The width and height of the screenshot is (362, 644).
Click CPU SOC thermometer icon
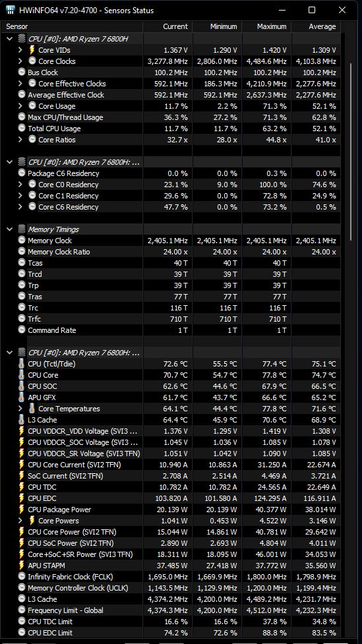click(x=22, y=386)
